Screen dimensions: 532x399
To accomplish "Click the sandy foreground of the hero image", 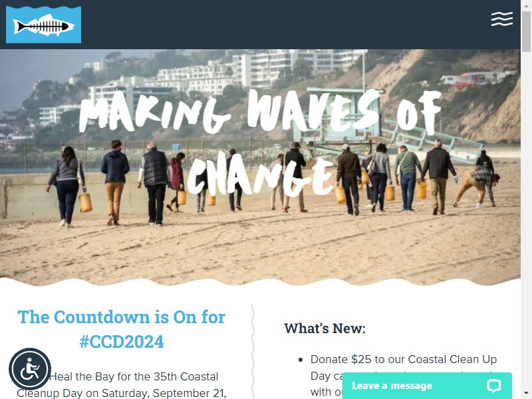I will pos(260,251).
